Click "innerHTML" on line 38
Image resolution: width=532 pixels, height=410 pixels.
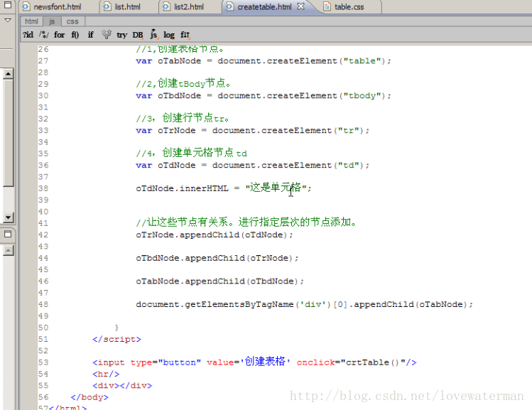(204, 188)
